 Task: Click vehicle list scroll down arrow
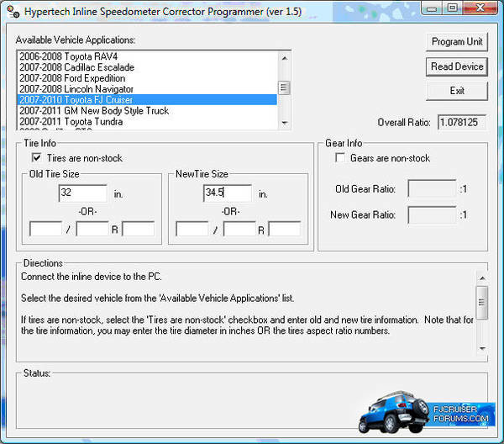pyautogui.click(x=284, y=123)
